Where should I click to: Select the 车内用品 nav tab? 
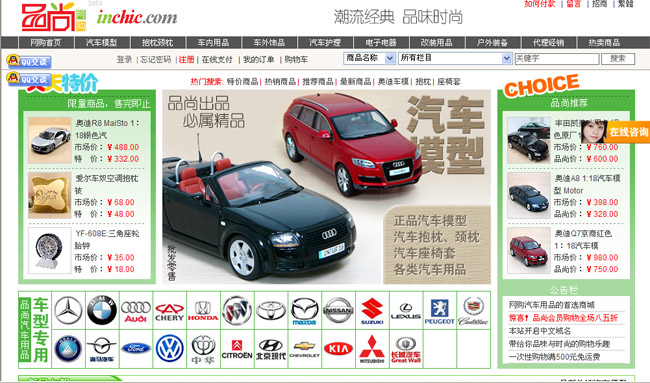click(213, 42)
